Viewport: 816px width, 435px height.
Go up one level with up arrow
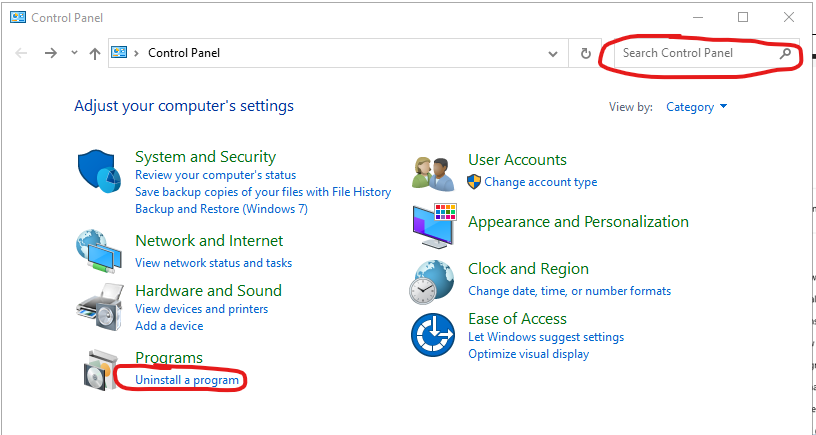94,53
